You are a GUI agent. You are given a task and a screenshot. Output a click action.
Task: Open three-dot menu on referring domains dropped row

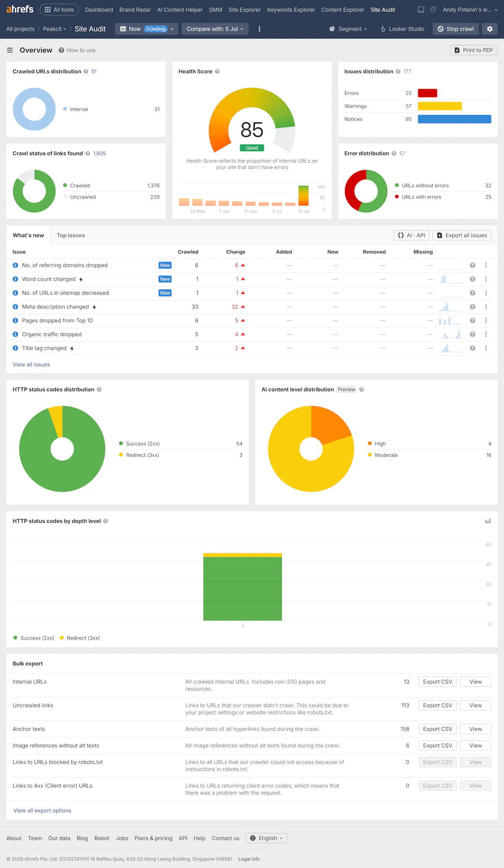click(486, 265)
